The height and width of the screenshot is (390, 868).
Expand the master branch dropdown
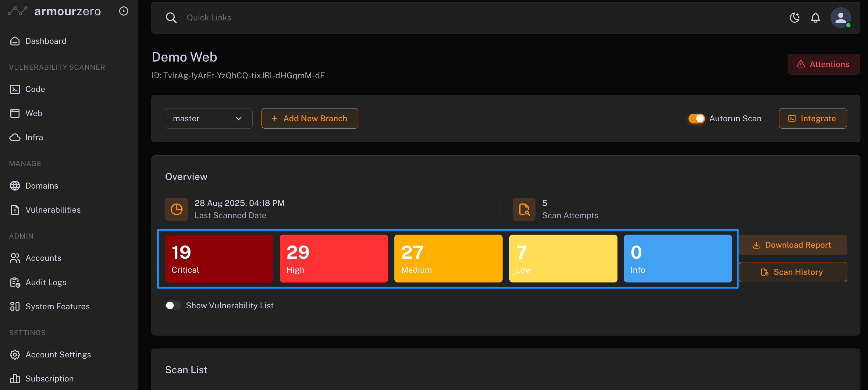click(208, 119)
